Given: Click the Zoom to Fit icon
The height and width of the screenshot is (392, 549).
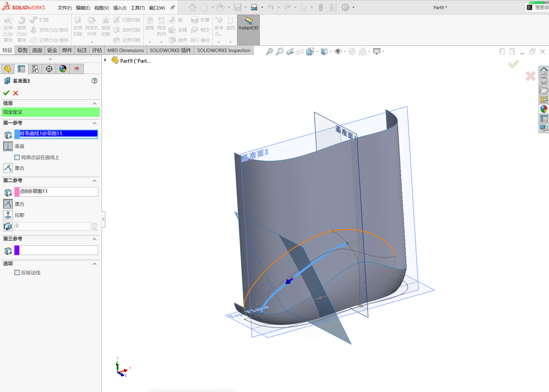Looking at the screenshot, I should tap(269, 52).
